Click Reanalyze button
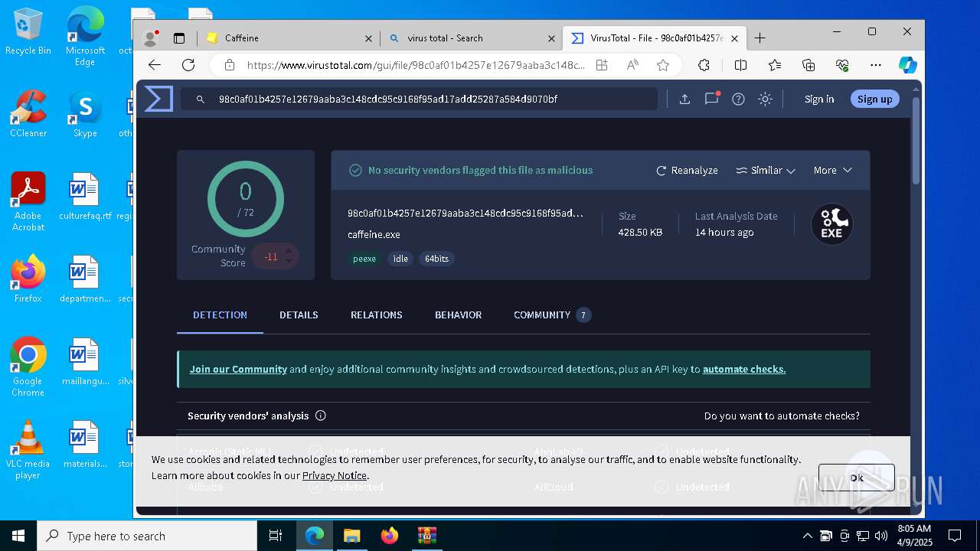The height and width of the screenshot is (551, 980). (687, 170)
